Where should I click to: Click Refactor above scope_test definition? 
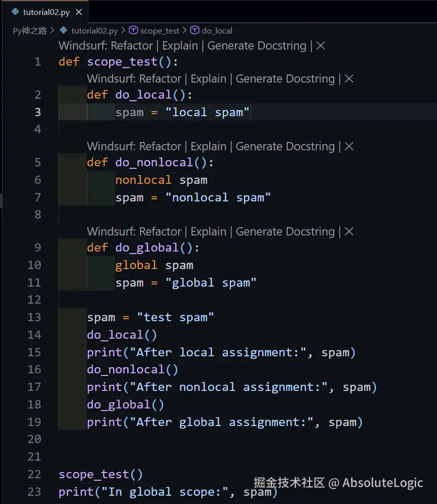pyautogui.click(x=132, y=45)
